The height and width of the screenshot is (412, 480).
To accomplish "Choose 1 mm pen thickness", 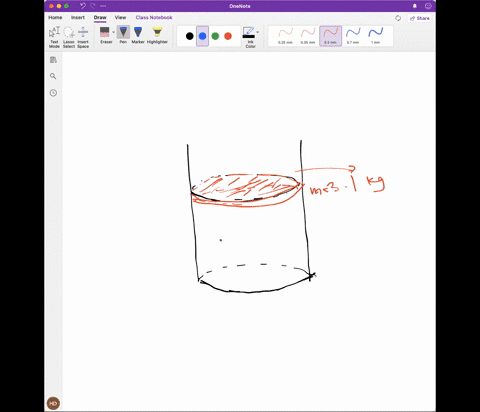I will pyautogui.click(x=375, y=36).
